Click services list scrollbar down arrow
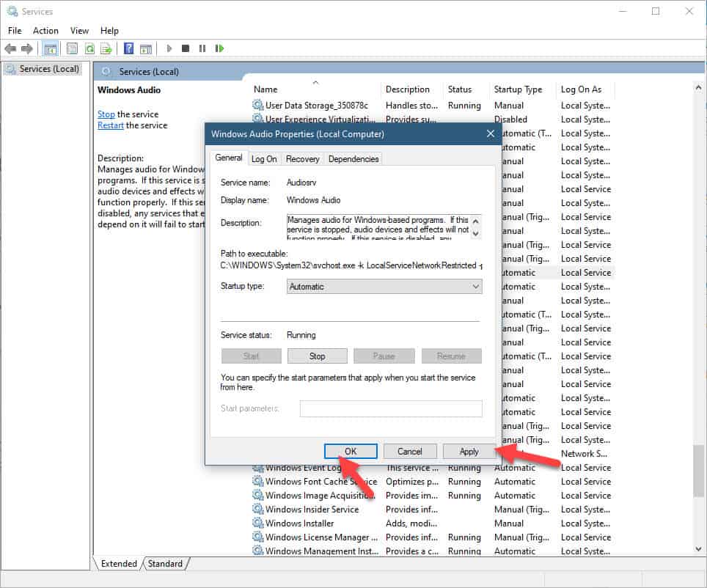The height and width of the screenshot is (588, 707). (x=698, y=548)
